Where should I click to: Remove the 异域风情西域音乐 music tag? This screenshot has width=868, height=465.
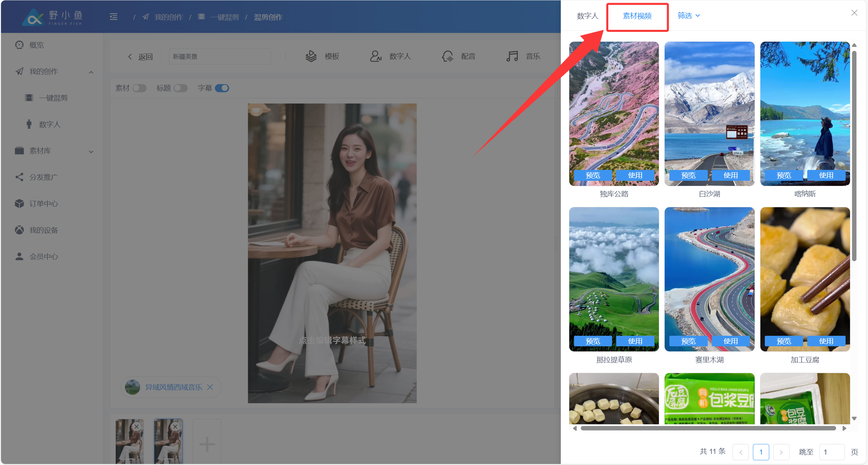pyautogui.click(x=210, y=387)
